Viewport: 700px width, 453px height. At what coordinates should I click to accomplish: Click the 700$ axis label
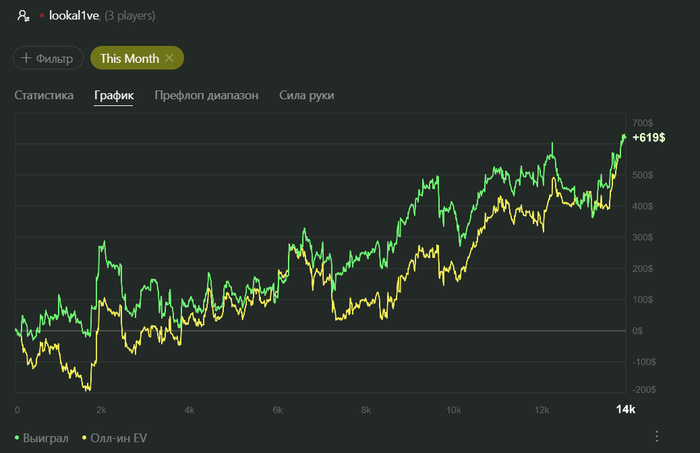pyautogui.click(x=642, y=123)
